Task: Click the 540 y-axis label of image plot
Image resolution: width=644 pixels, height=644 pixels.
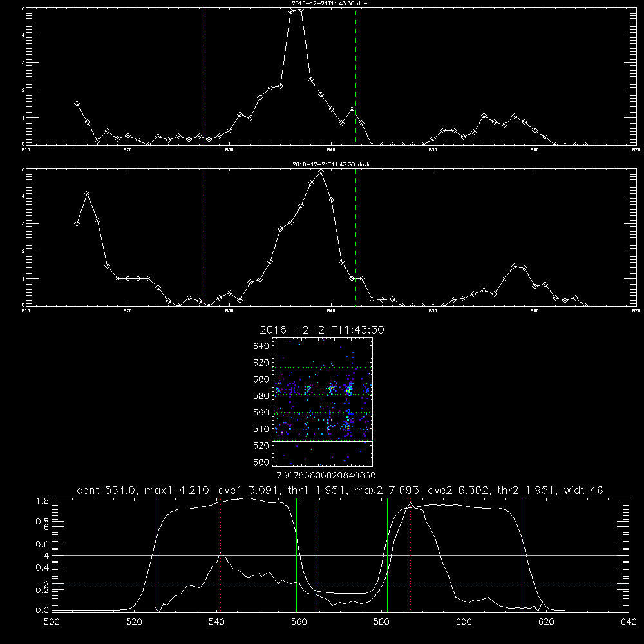Action: [x=261, y=429]
